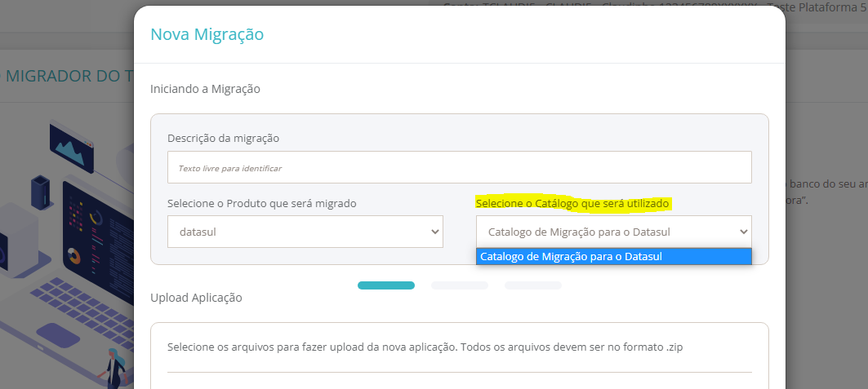Click the first teal progress step indicator
The image size is (868, 389).
pos(386,285)
